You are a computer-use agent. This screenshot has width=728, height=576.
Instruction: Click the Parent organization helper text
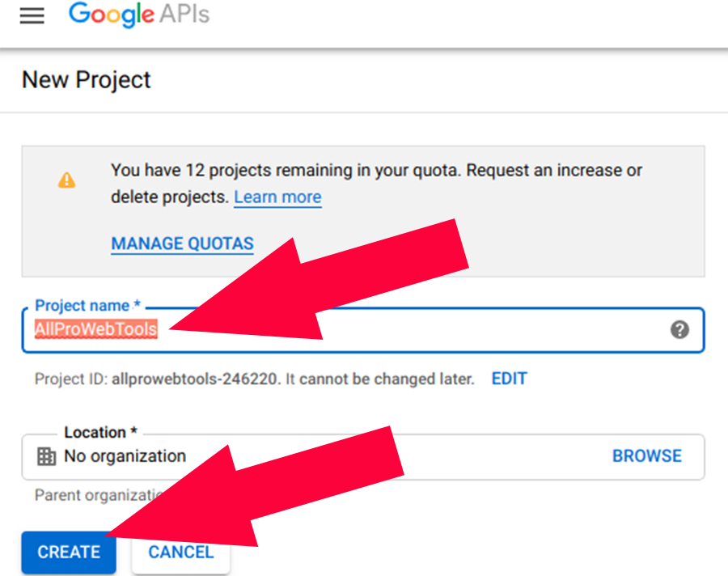point(99,495)
